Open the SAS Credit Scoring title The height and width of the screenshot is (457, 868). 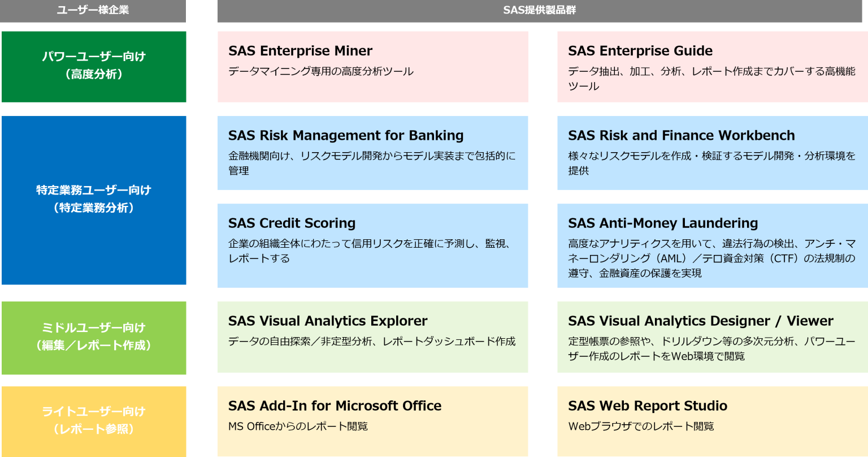click(x=292, y=223)
